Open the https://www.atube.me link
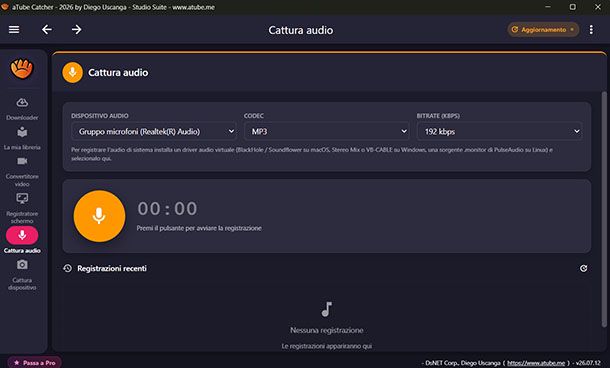610x368 pixels. (x=536, y=363)
